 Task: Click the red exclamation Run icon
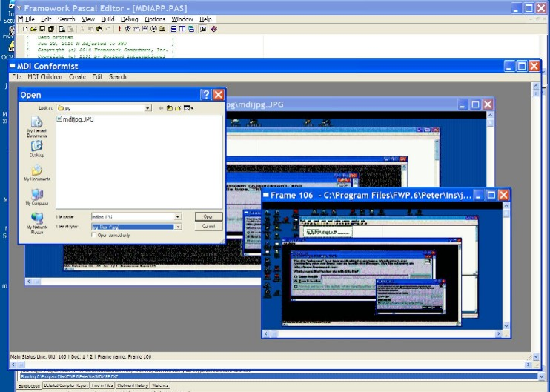coord(119,29)
